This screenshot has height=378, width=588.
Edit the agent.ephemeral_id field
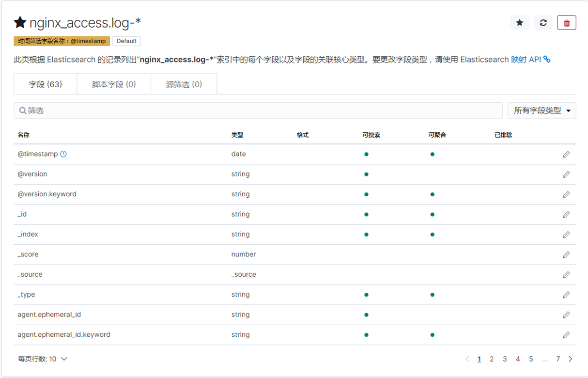pyautogui.click(x=566, y=315)
